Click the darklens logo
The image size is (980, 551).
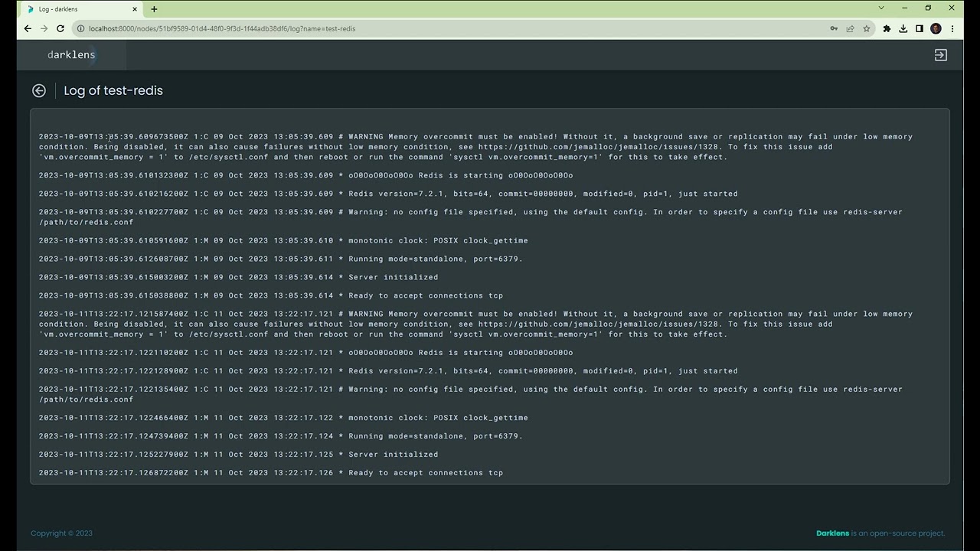[x=71, y=55]
